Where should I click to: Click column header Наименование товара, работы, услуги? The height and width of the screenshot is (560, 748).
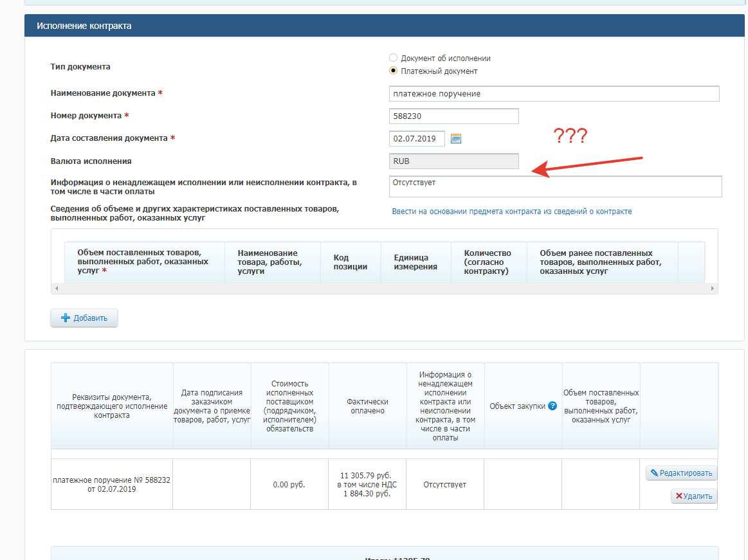click(272, 262)
